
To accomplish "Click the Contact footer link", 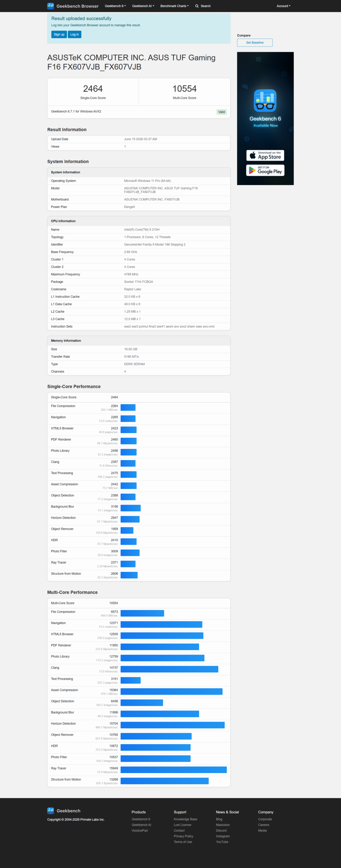I will point(179,831).
